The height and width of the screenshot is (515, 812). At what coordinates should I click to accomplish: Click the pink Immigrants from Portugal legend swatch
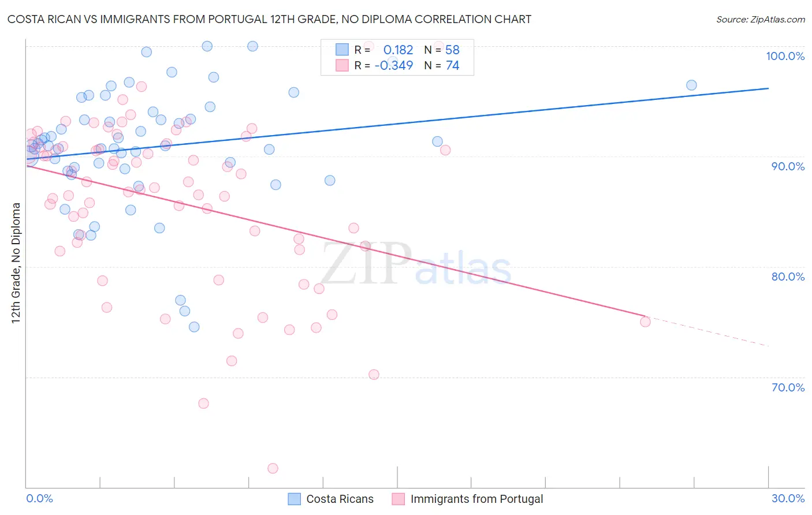[x=398, y=499]
